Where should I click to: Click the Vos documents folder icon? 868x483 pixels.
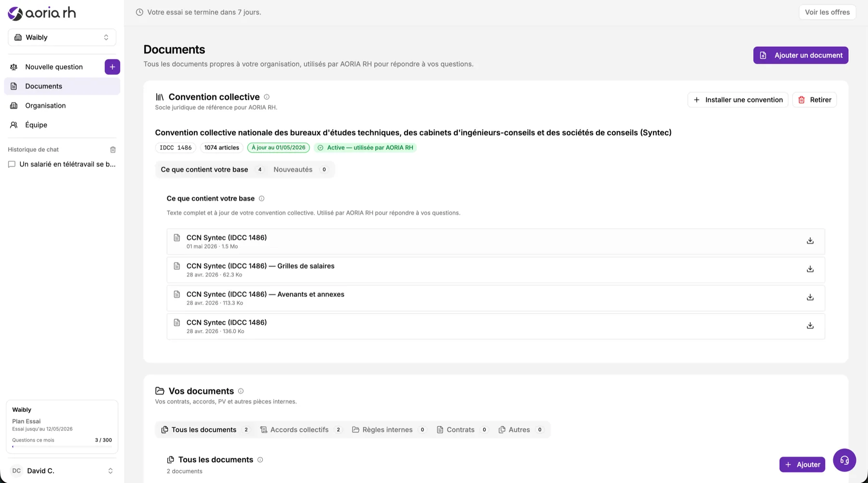160,391
